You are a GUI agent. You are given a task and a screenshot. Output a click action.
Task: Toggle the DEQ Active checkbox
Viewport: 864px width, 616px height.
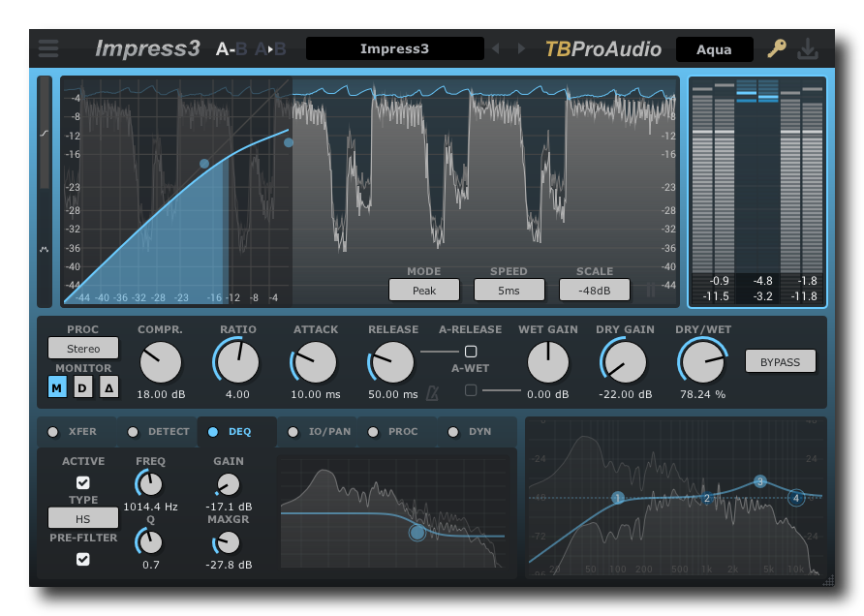coord(83,482)
